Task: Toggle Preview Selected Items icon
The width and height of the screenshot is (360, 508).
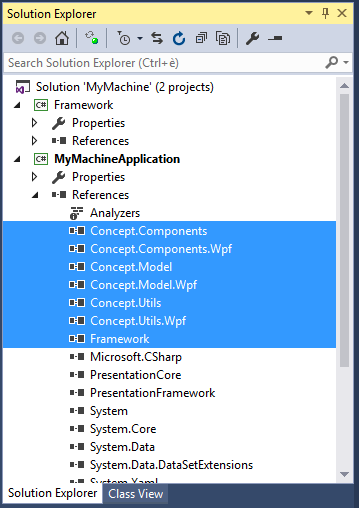Action: click(x=275, y=38)
